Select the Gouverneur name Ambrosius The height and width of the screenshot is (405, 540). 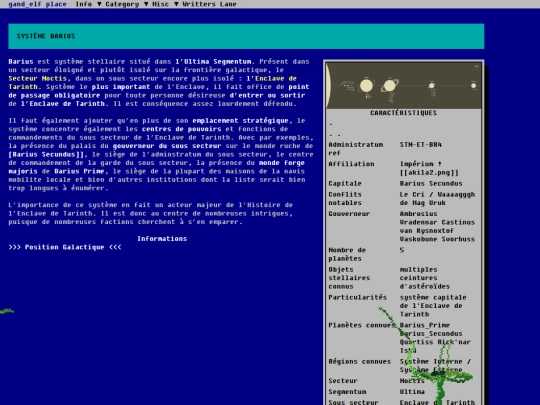418,214
